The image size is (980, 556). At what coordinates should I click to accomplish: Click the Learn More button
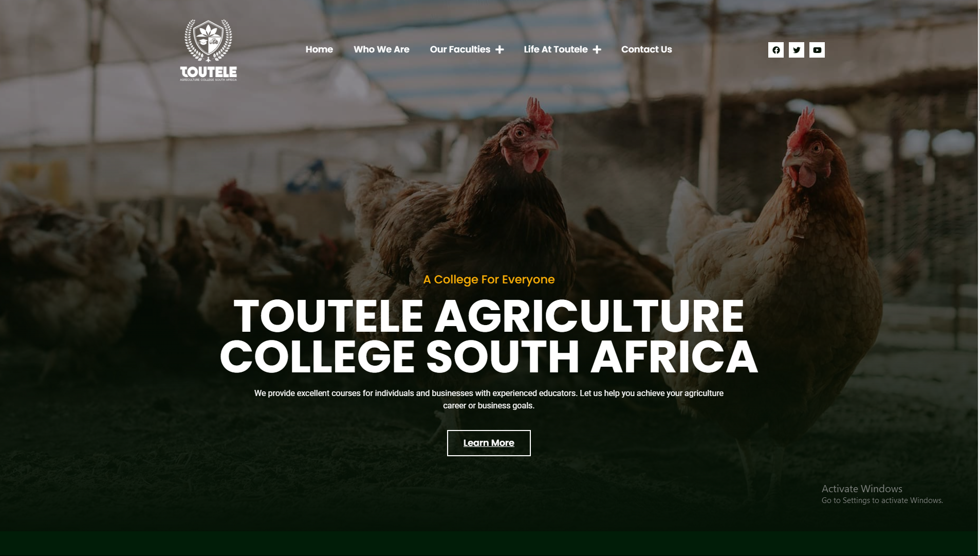tap(489, 443)
